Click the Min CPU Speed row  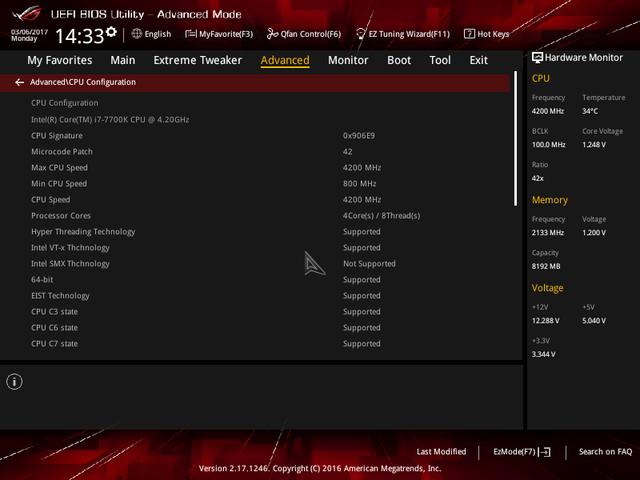coord(255,184)
